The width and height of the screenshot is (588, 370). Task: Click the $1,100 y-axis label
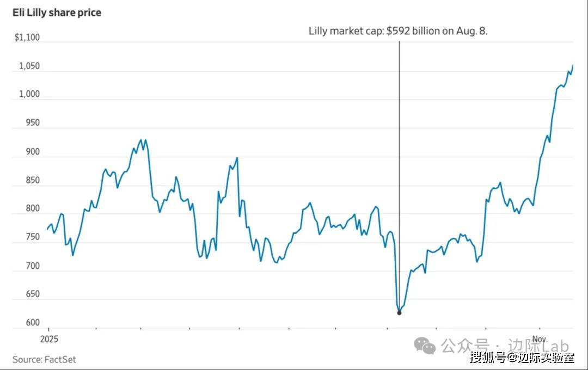pos(27,38)
